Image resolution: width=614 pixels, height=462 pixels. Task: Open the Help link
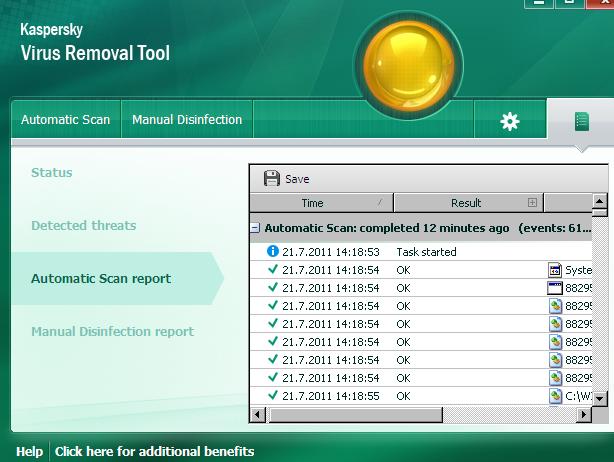click(x=29, y=451)
